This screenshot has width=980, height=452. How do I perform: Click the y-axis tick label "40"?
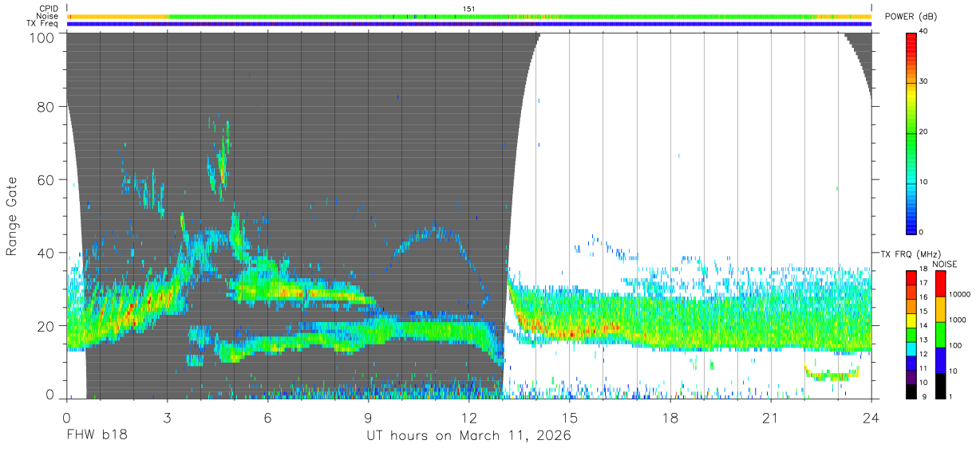click(x=46, y=253)
